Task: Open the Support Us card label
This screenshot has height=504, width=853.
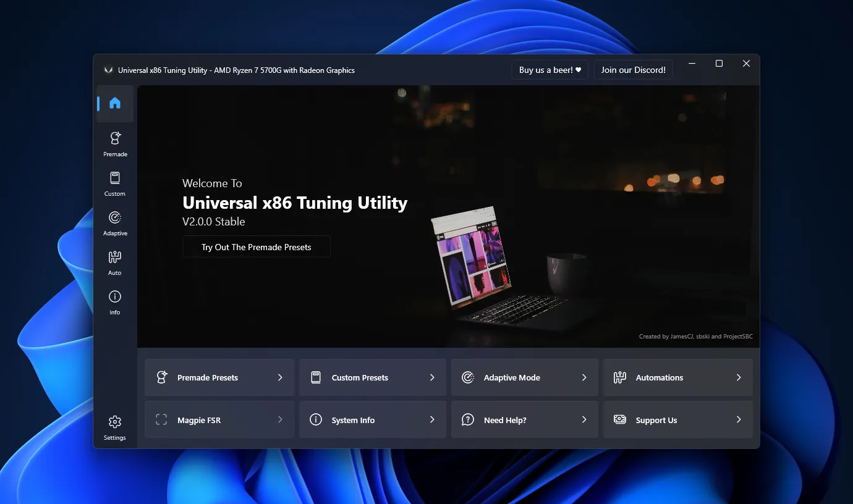Action: pyautogui.click(x=656, y=421)
